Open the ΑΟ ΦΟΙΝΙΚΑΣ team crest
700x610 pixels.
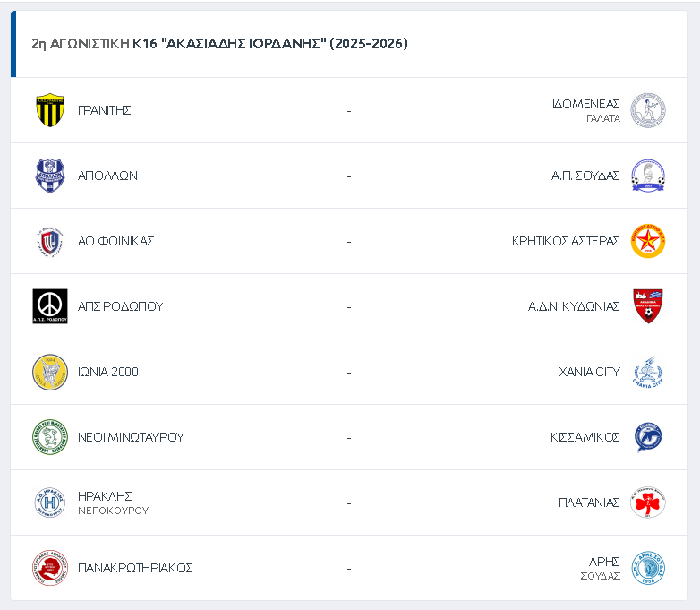[50, 241]
